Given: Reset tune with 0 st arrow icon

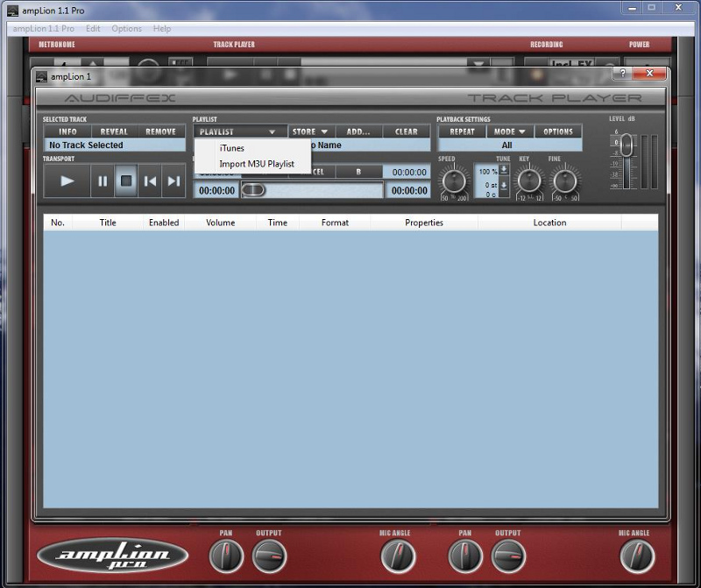Looking at the screenshot, I should (x=504, y=186).
